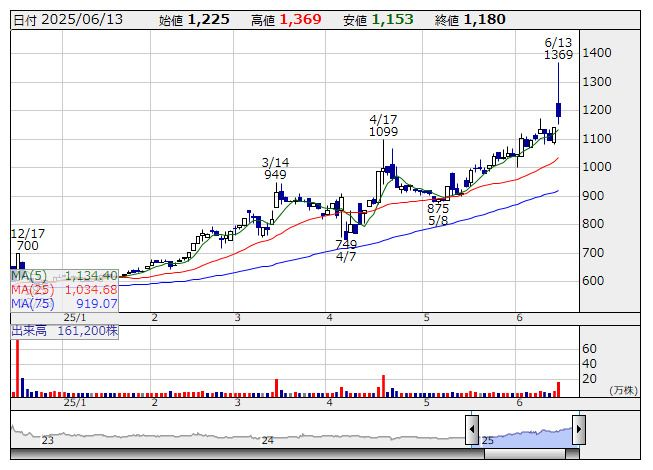
Task: Click the left range slider handle arrow
Action: point(472,429)
